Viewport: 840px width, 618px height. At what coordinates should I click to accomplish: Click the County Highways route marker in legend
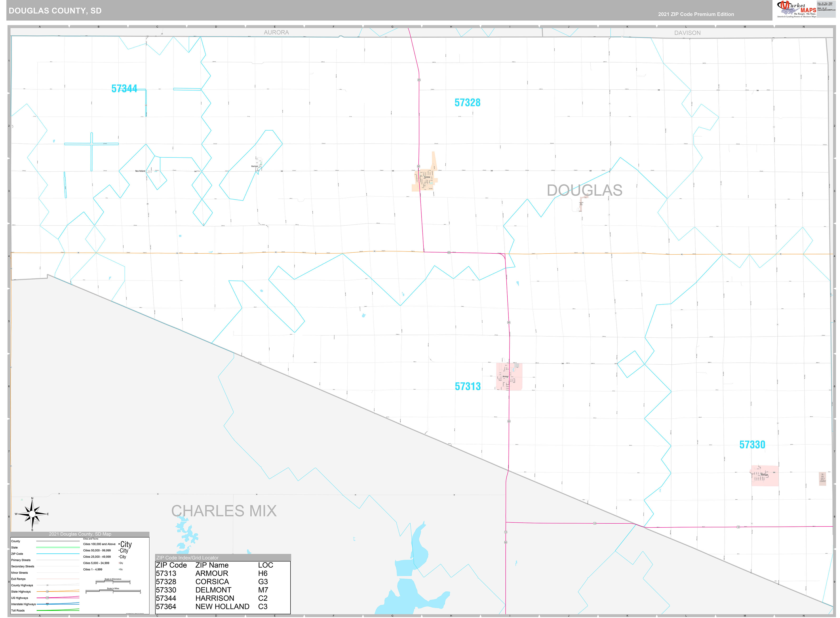pyautogui.click(x=47, y=585)
